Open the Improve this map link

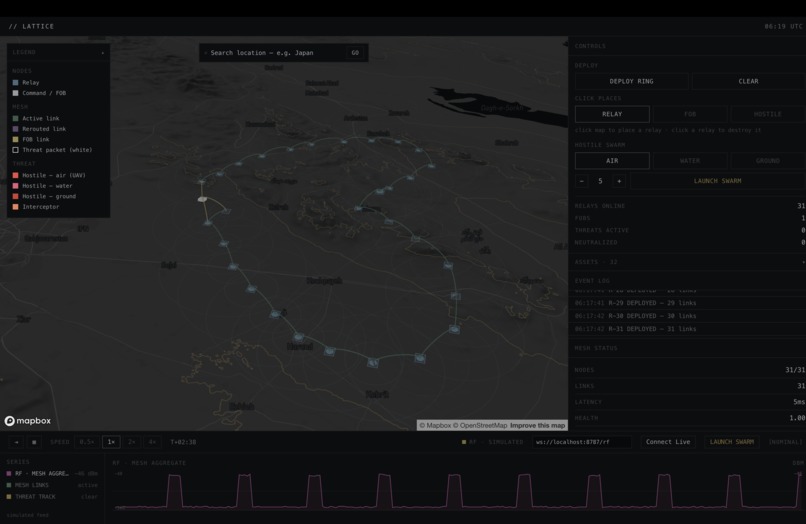538,426
